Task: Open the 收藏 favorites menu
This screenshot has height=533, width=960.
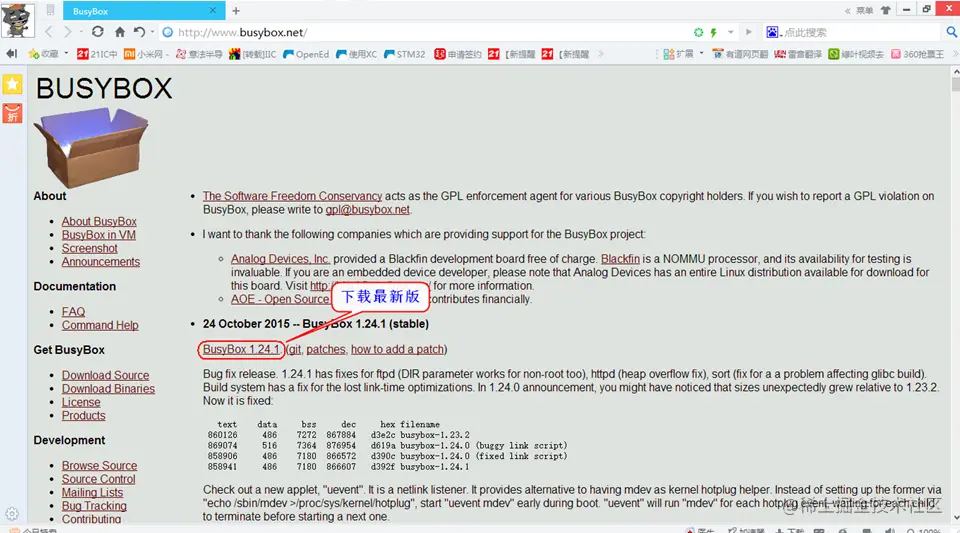Action: pos(48,54)
